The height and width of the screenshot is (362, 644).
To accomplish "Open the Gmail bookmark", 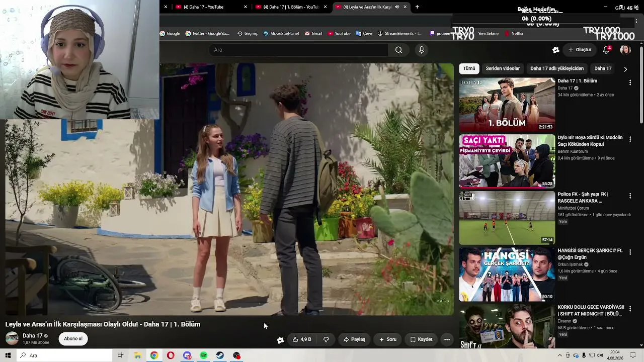I will pos(313,34).
